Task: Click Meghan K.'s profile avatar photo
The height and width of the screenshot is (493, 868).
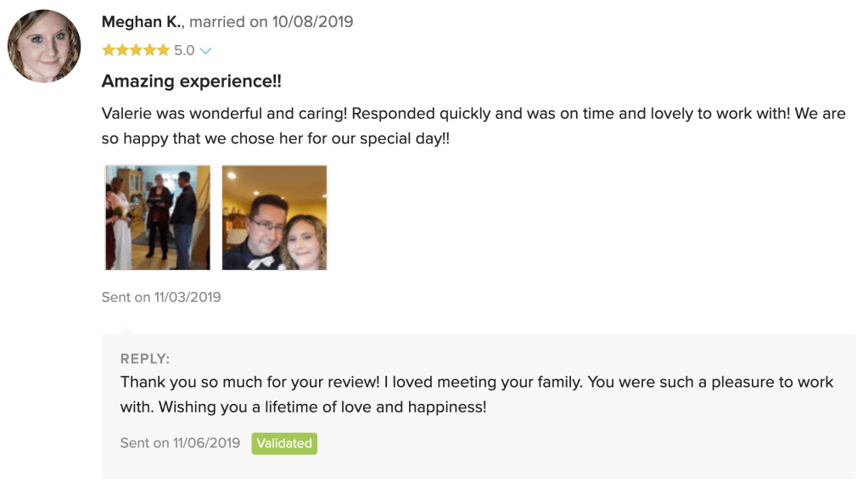Action: [x=44, y=46]
